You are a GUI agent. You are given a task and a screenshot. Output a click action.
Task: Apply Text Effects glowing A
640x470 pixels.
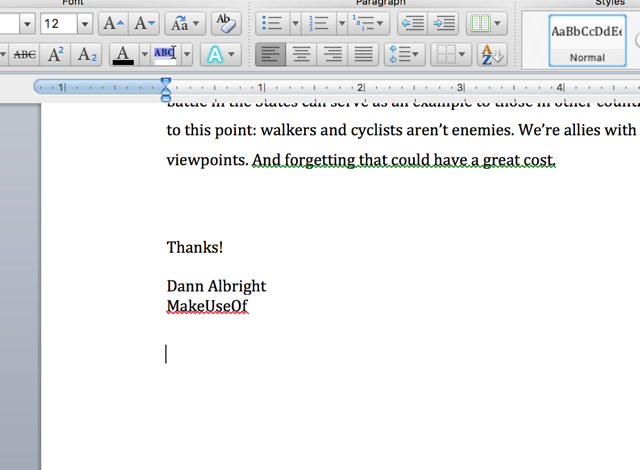pos(215,54)
